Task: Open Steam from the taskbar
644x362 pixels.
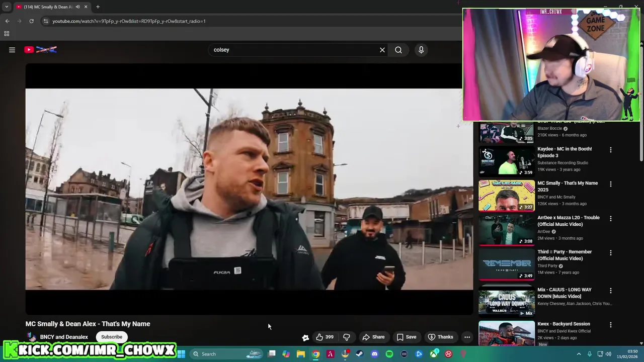Action: (359, 354)
